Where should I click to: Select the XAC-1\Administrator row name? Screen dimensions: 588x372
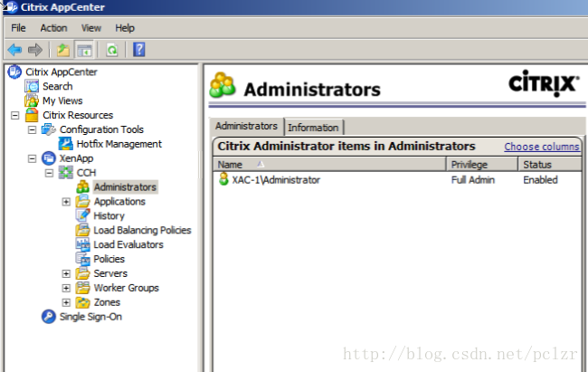276,180
